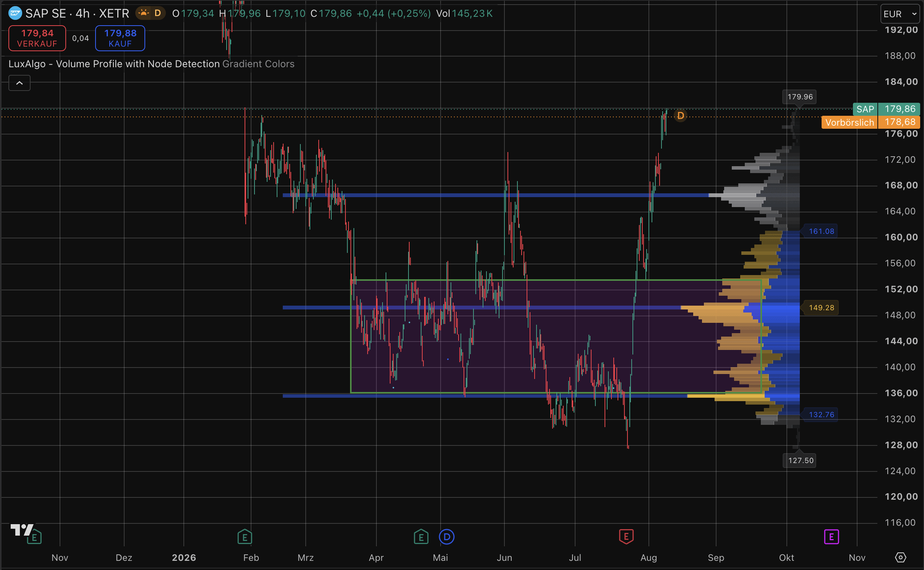Screen dimensions: 924x570
Task: Click the 136,00 price scale label
Action: (x=901, y=393)
